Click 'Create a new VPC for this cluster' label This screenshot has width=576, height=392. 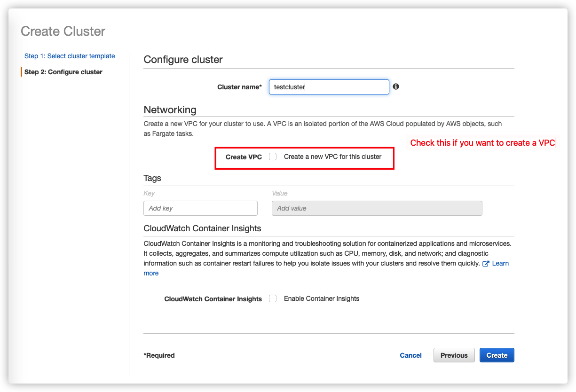(x=332, y=157)
